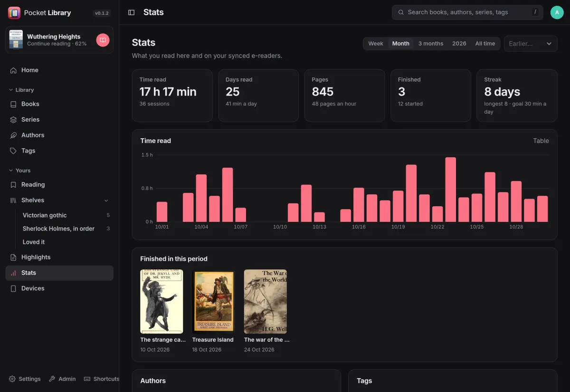
Task: Click the Settings gear icon
Action: (x=12, y=379)
